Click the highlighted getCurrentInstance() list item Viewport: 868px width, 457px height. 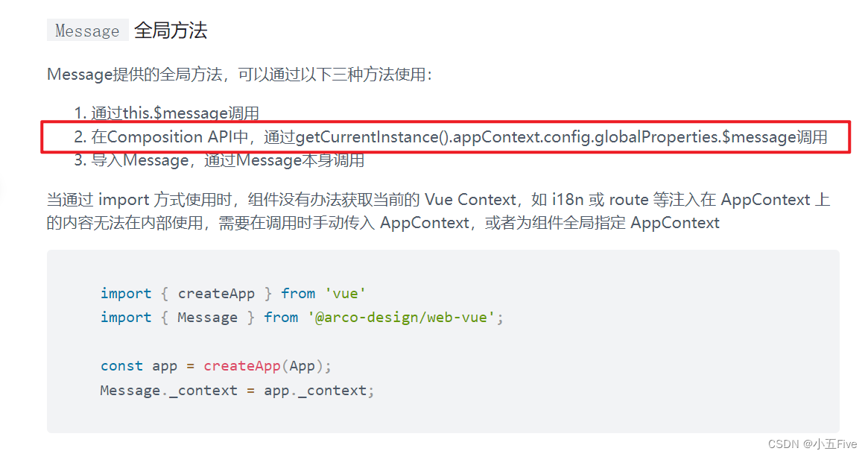(x=451, y=137)
